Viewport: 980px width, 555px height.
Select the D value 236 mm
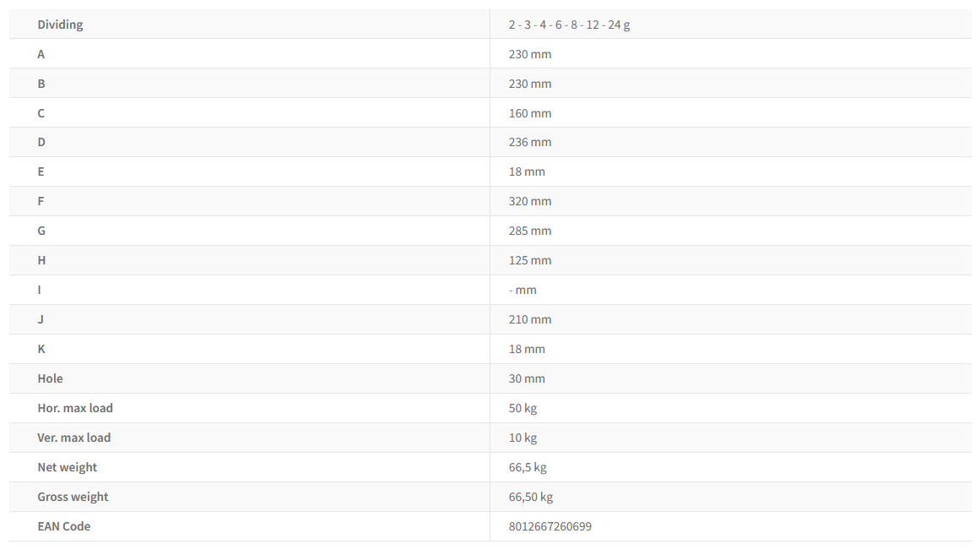530,142
